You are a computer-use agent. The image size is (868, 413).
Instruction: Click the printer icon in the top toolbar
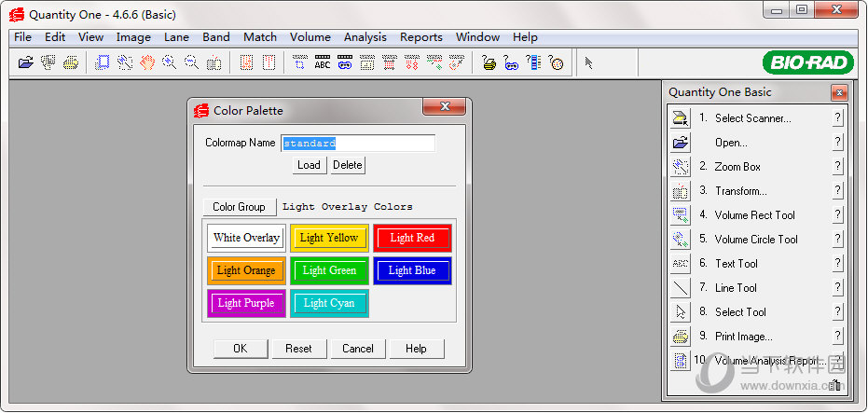click(x=71, y=62)
